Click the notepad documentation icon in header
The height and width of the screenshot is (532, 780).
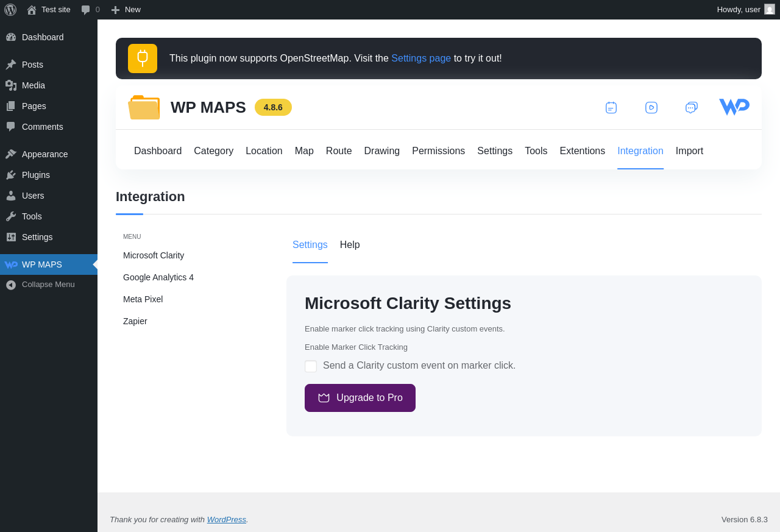pyautogui.click(x=611, y=108)
